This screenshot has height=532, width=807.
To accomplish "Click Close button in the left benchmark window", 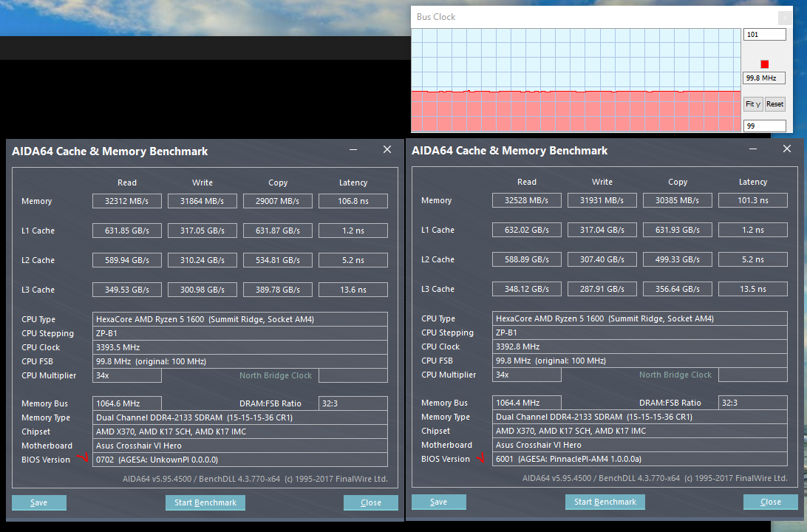I will [370, 502].
